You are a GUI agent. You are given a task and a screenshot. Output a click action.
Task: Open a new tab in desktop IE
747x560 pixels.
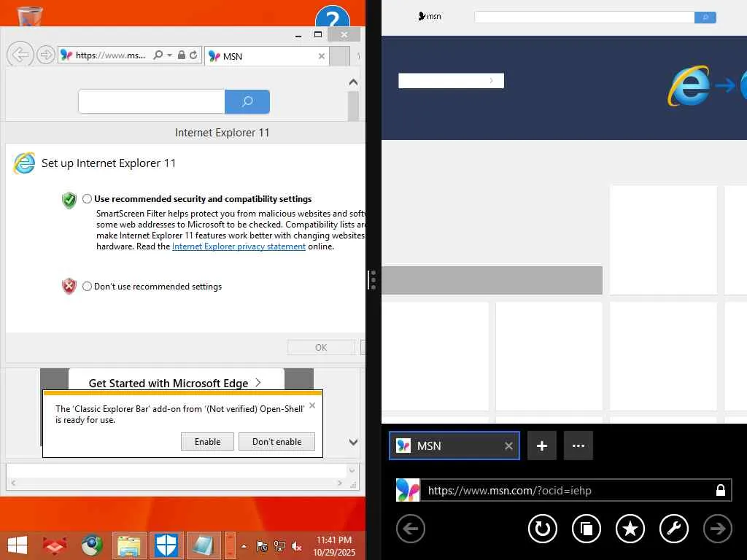pos(340,56)
